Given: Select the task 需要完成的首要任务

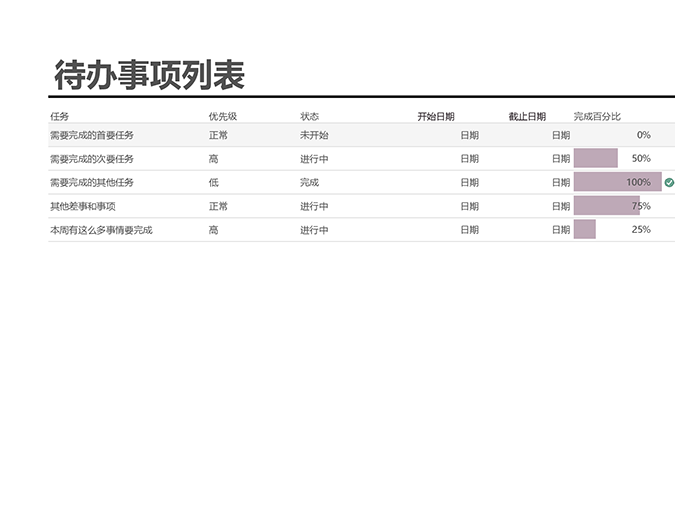Looking at the screenshot, I should pyautogui.click(x=92, y=135).
